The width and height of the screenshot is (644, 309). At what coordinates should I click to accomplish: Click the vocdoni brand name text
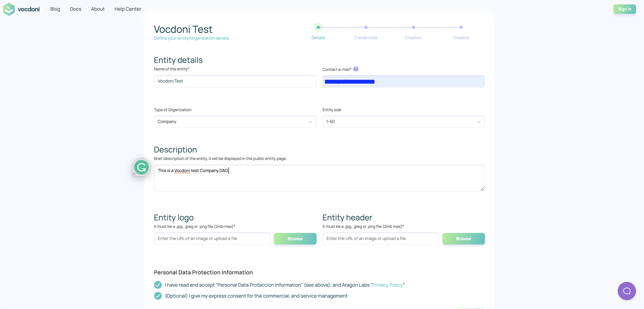tap(29, 9)
